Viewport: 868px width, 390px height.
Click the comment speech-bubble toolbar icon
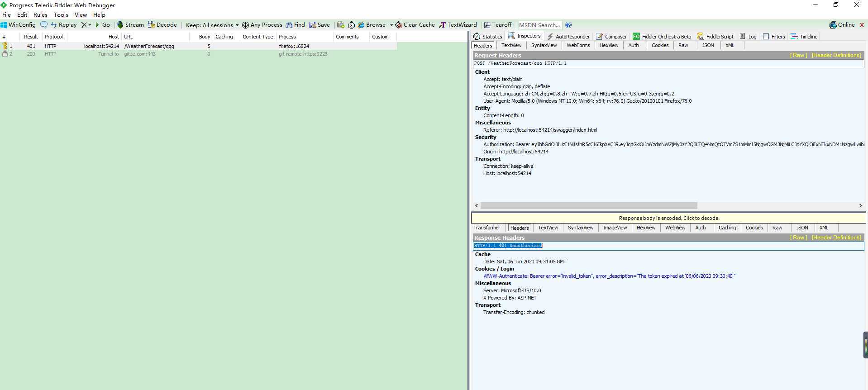pos(44,25)
